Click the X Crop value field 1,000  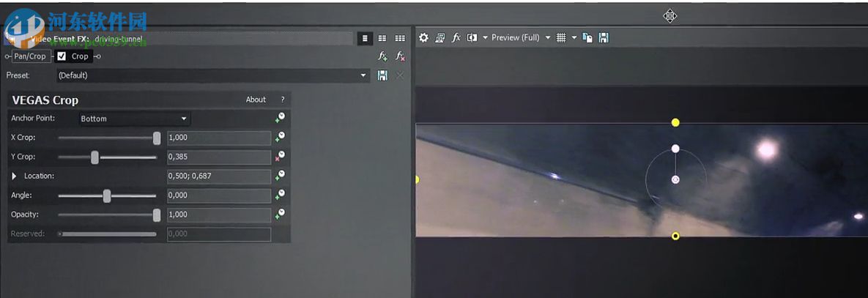219,138
